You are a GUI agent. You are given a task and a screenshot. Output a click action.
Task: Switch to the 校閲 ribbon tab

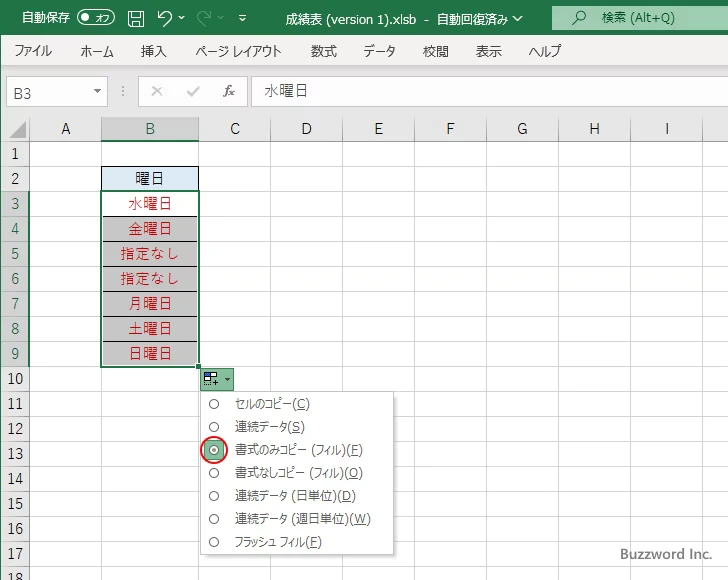[436, 51]
